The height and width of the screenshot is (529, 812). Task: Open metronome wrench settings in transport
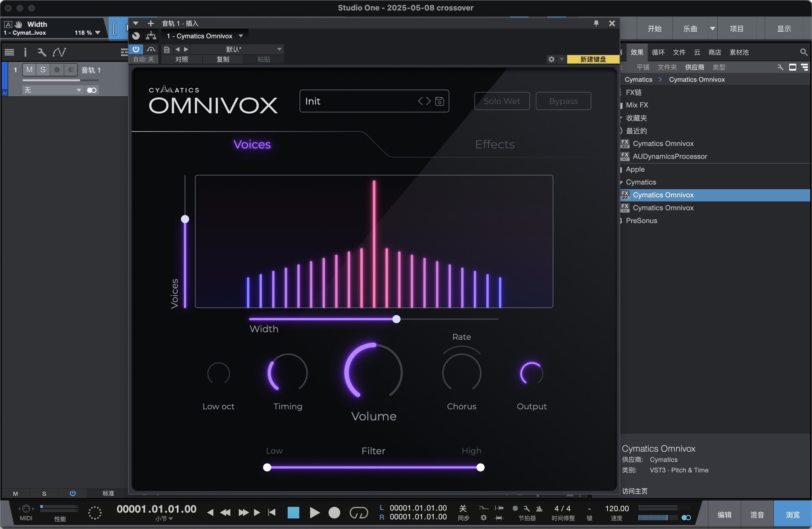[x=527, y=508]
